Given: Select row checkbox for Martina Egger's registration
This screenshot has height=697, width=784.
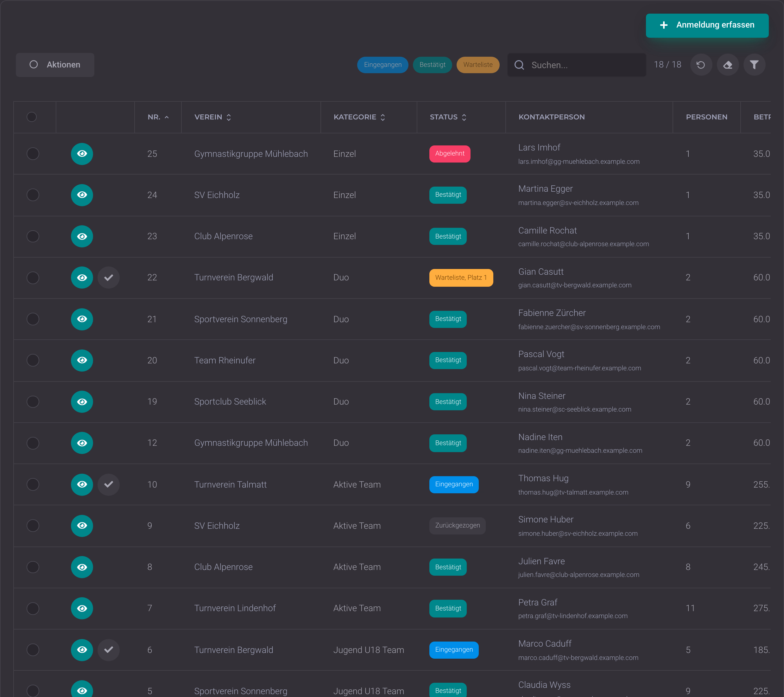Looking at the screenshot, I should (33, 195).
